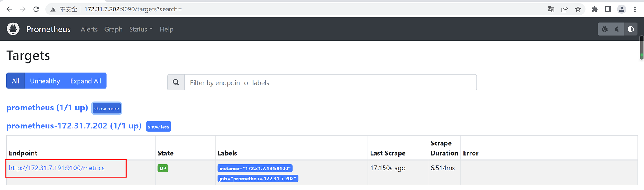Viewport: 644px width, 190px height.
Task: Select the browser-preference contrast theme icon
Action: click(x=631, y=29)
